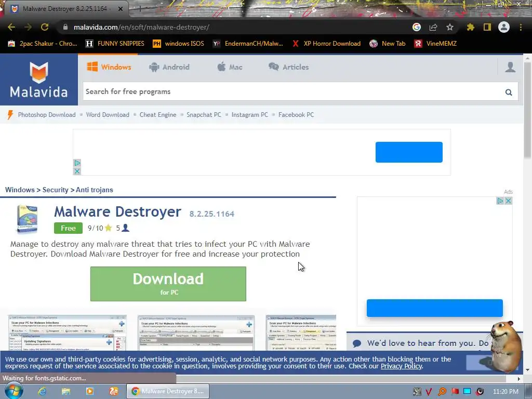Go to Security breadcrumb
This screenshot has height=399, width=532.
click(55, 190)
